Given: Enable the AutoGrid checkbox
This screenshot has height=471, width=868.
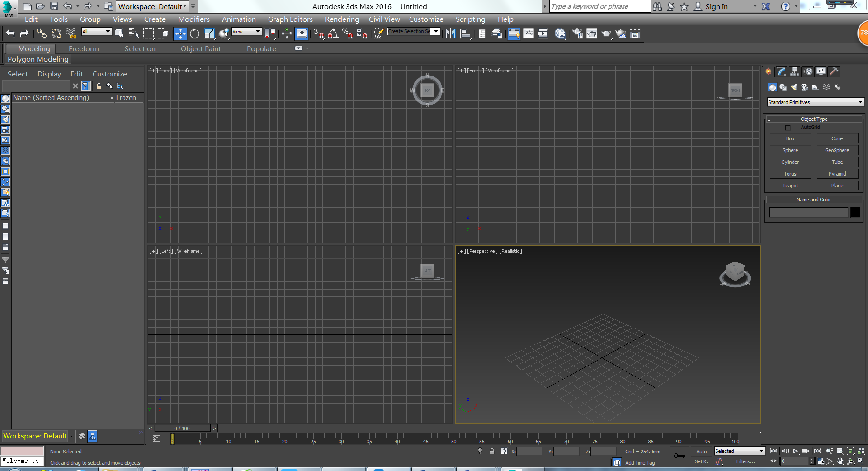Looking at the screenshot, I should [x=788, y=128].
